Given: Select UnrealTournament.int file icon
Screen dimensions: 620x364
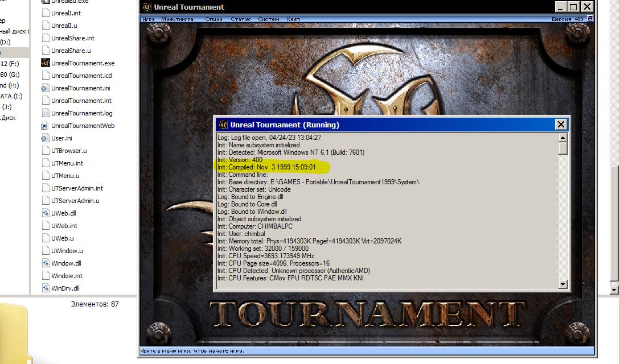Looking at the screenshot, I should [x=46, y=101].
